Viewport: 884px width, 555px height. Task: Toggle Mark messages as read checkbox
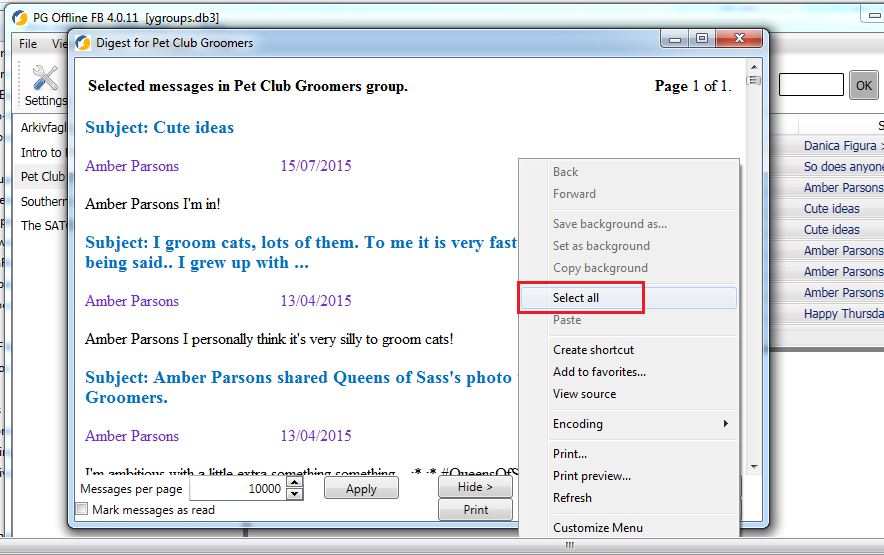tap(82, 509)
